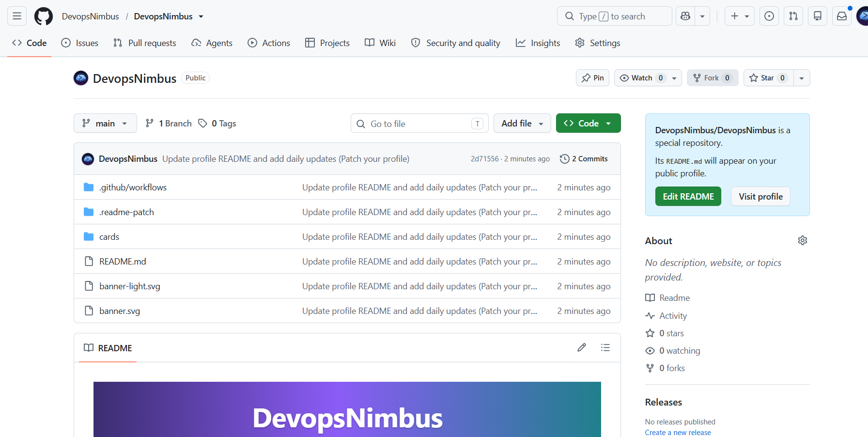Expand the green Code clone dropdown
868x437 pixels.
point(589,123)
